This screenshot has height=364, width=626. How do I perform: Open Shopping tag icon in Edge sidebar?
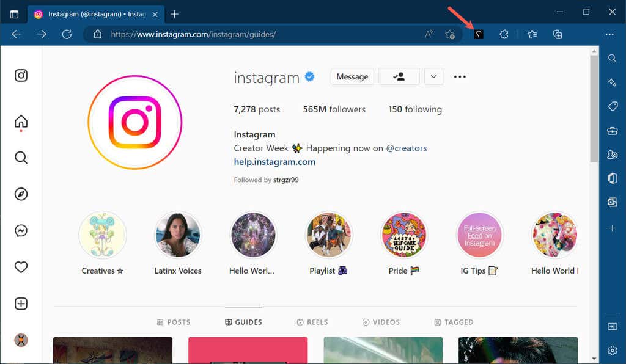pyautogui.click(x=612, y=106)
